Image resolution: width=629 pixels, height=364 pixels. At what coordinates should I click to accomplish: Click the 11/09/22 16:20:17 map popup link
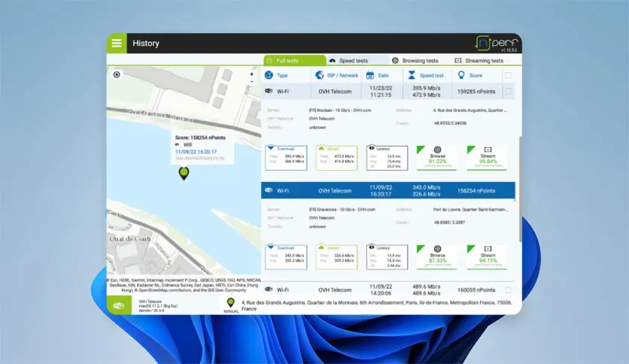tap(196, 152)
